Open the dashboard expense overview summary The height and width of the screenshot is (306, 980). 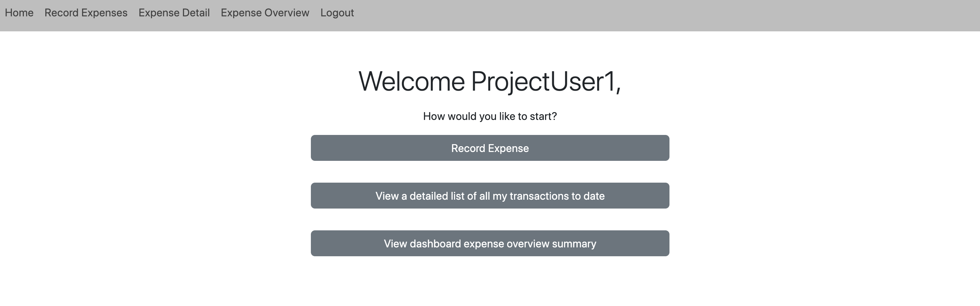pyautogui.click(x=489, y=243)
